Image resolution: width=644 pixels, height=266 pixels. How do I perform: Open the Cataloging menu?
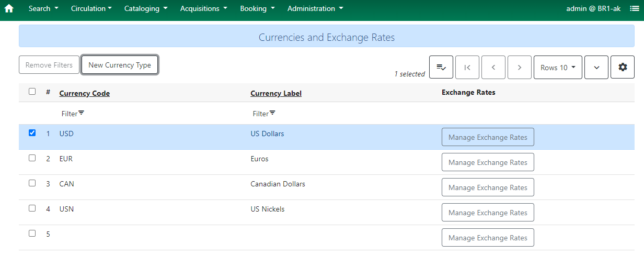(146, 8)
